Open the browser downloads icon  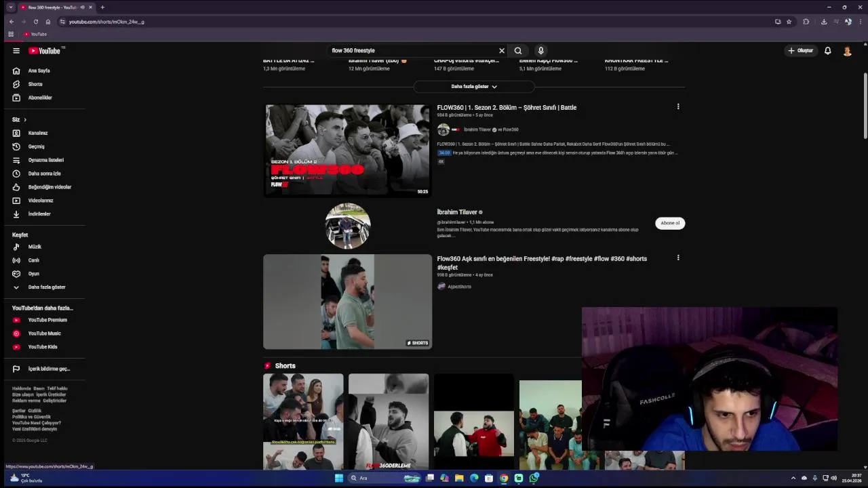click(823, 22)
